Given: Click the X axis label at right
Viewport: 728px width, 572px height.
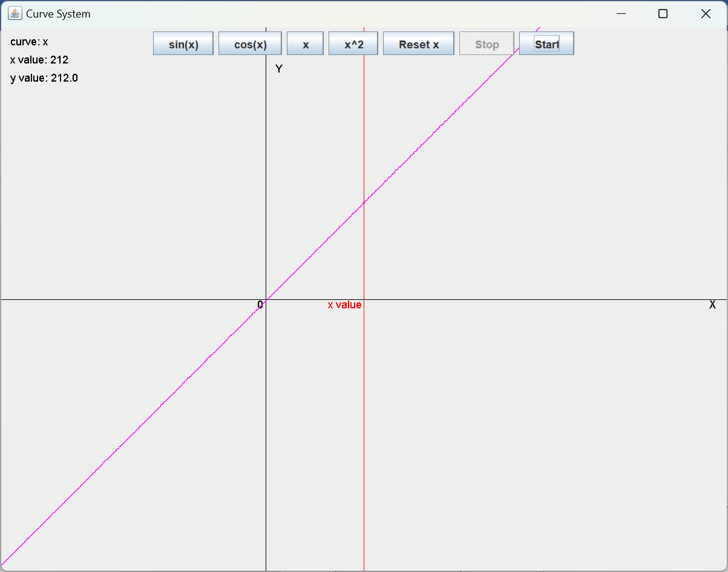Looking at the screenshot, I should coord(712,305).
